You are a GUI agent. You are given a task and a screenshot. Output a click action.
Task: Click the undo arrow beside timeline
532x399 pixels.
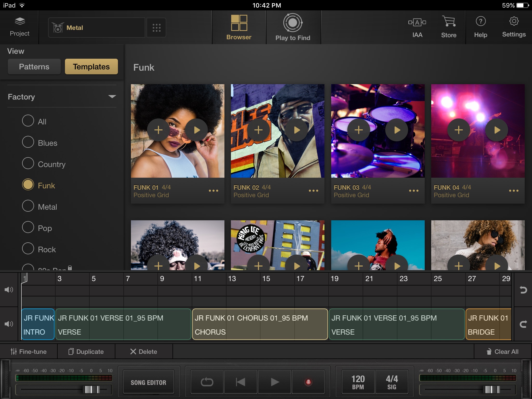pos(523,290)
